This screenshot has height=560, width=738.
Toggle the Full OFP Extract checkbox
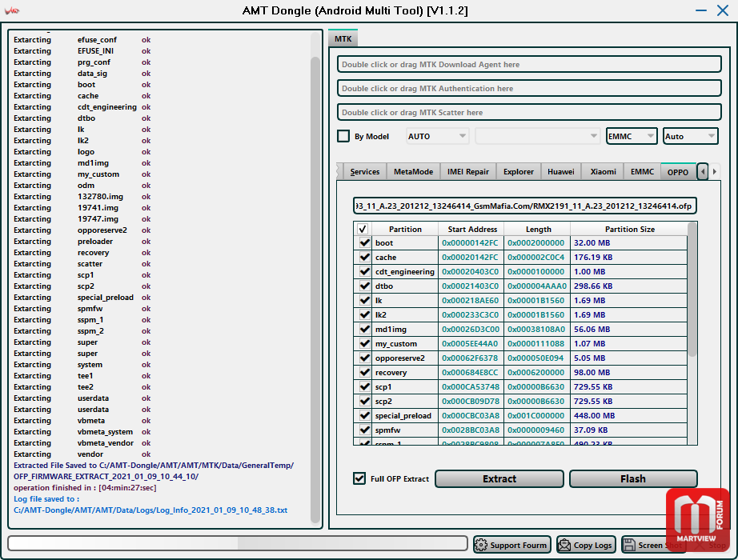click(359, 478)
